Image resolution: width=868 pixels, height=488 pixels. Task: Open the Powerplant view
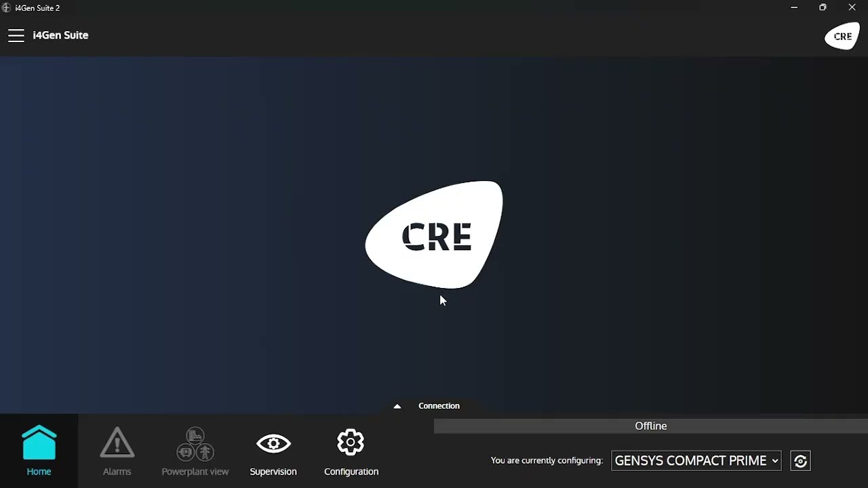tap(195, 451)
